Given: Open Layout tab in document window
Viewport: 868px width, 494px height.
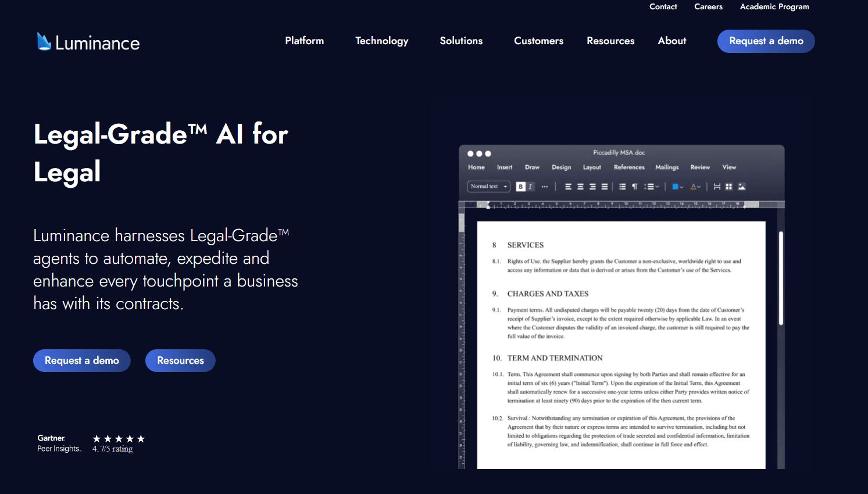Looking at the screenshot, I should coord(592,167).
